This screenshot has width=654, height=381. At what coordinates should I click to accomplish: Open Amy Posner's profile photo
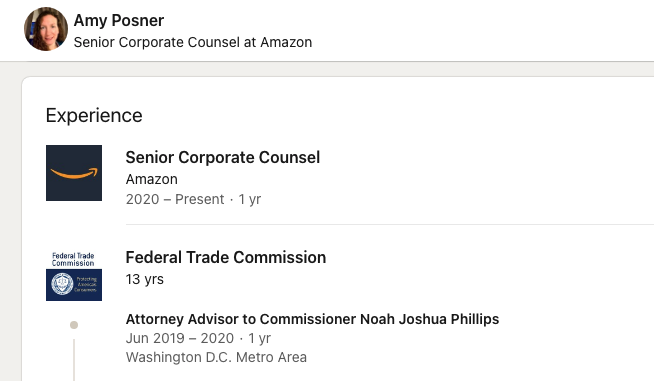coord(46,29)
